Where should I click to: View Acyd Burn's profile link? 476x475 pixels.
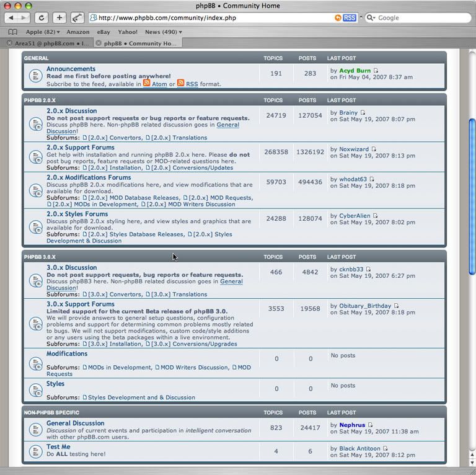tap(355, 71)
